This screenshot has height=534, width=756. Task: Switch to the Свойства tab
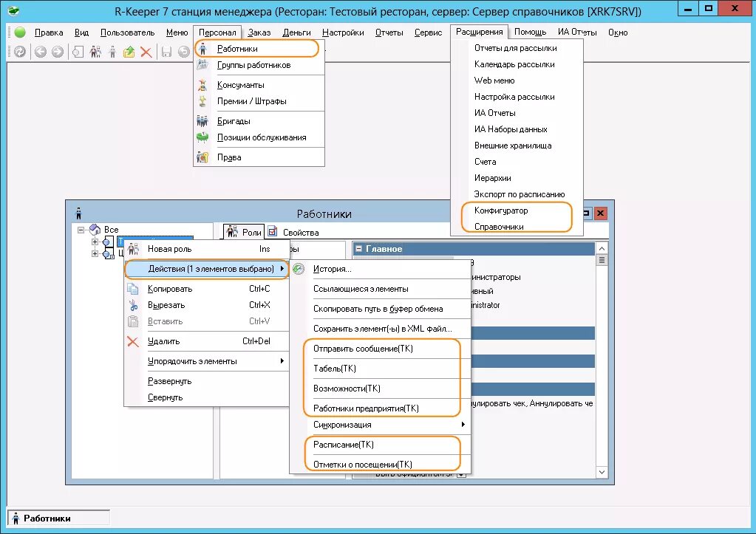click(293, 233)
